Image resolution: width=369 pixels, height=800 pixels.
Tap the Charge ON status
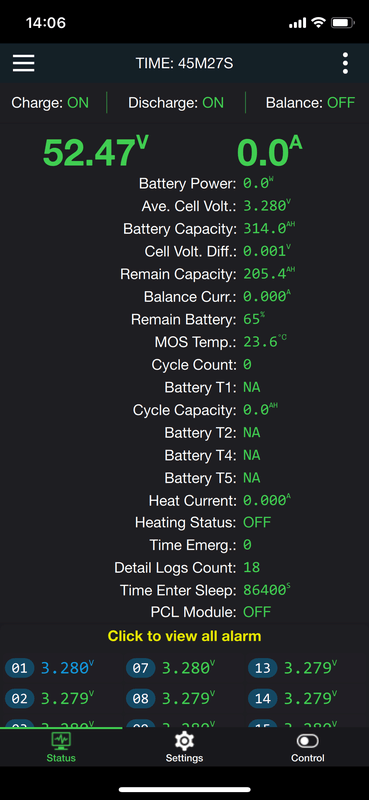point(50,103)
